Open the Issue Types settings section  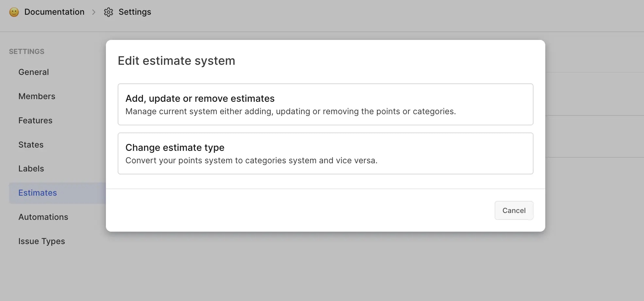click(x=42, y=241)
